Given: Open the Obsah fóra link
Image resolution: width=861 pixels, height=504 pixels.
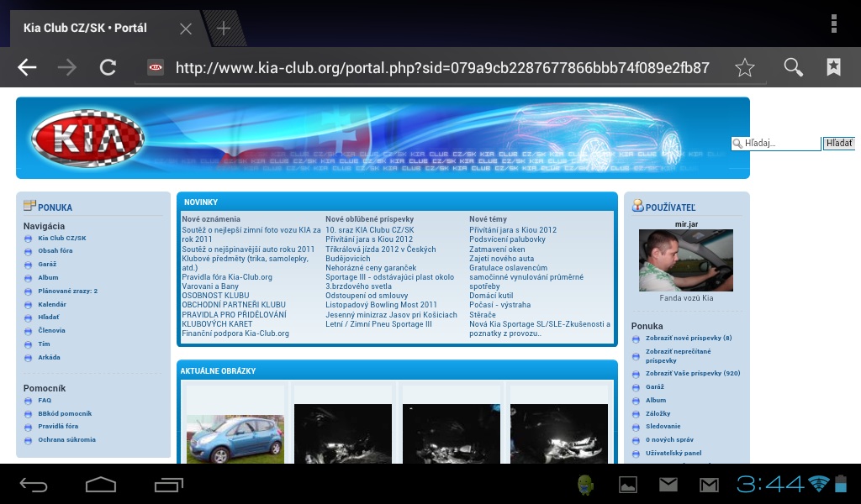Looking at the screenshot, I should (55, 250).
